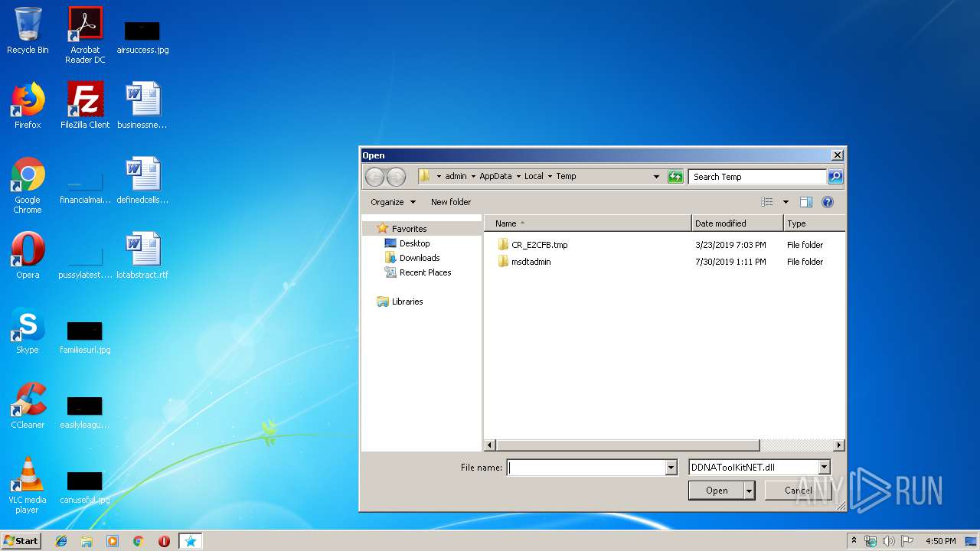Sort by Date modified column header
980x551 pixels.
(x=737, y=223)
